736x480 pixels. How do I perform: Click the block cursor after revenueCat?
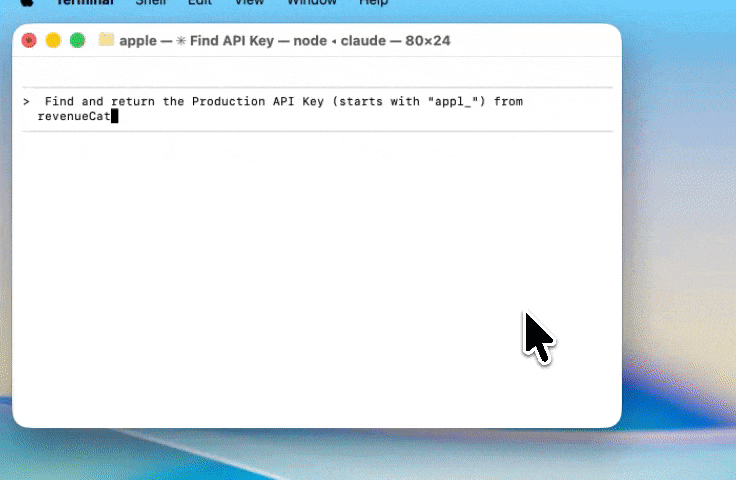[115, 117]
